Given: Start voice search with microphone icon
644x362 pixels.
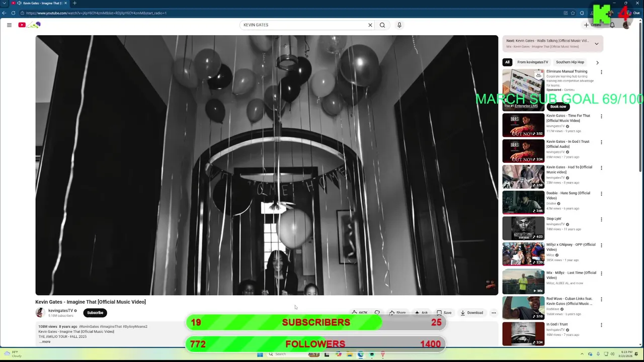Looking at the screenshot, I should tap(399, 25).
